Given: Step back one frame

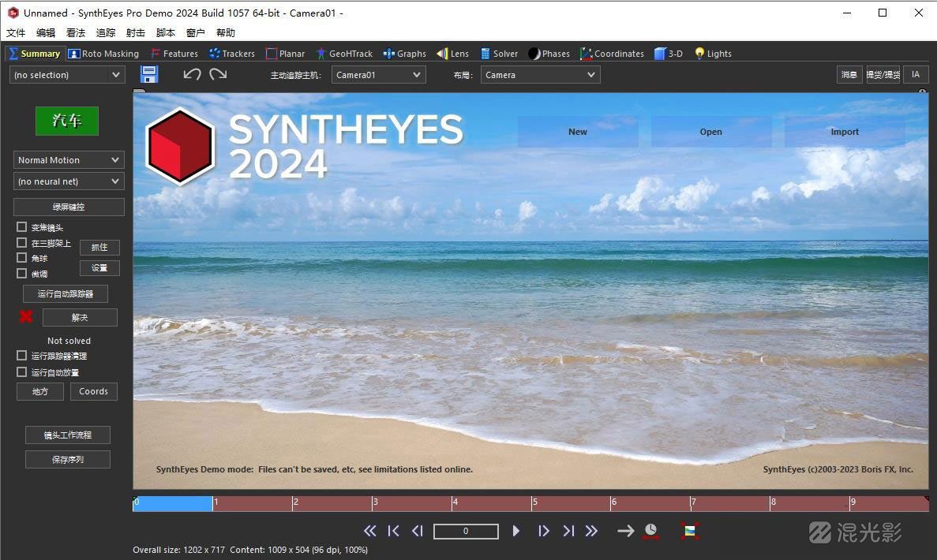Looking at the screenshot, I should click(417, 531).
